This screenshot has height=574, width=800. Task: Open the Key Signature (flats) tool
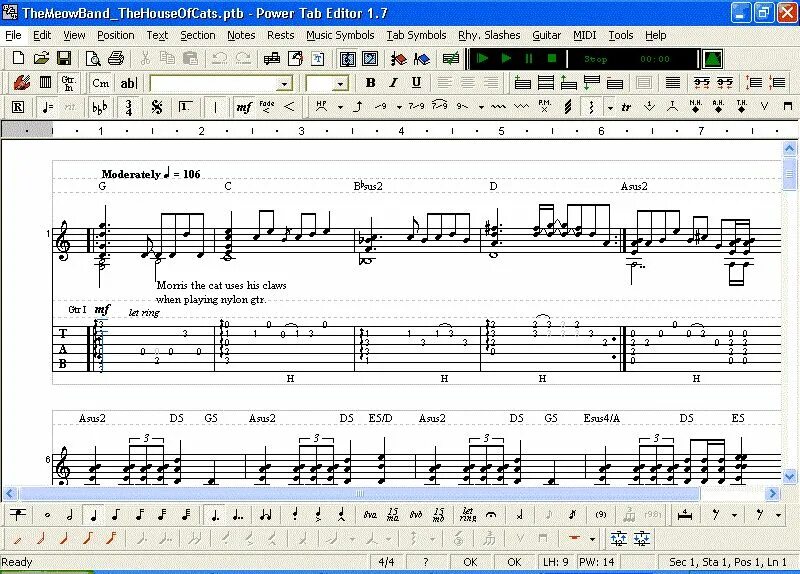tap(99, 107)
